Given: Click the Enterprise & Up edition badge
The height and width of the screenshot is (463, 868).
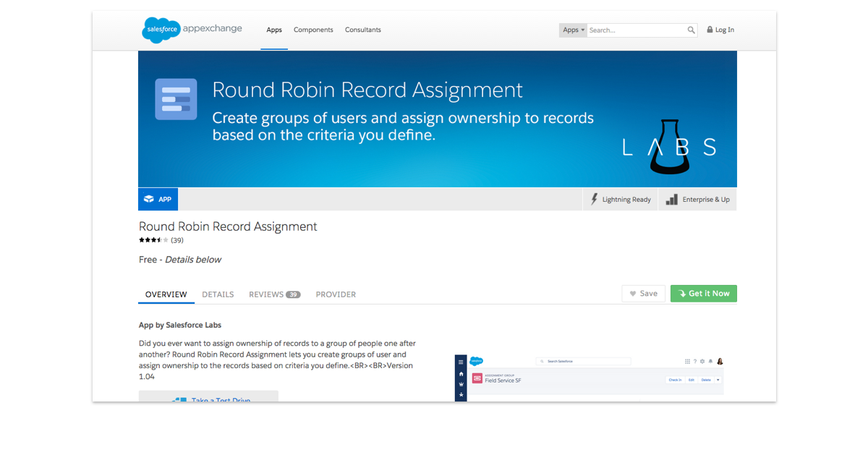Looking at the screenshot, I should pyautogui.click(x=697, y=200).
